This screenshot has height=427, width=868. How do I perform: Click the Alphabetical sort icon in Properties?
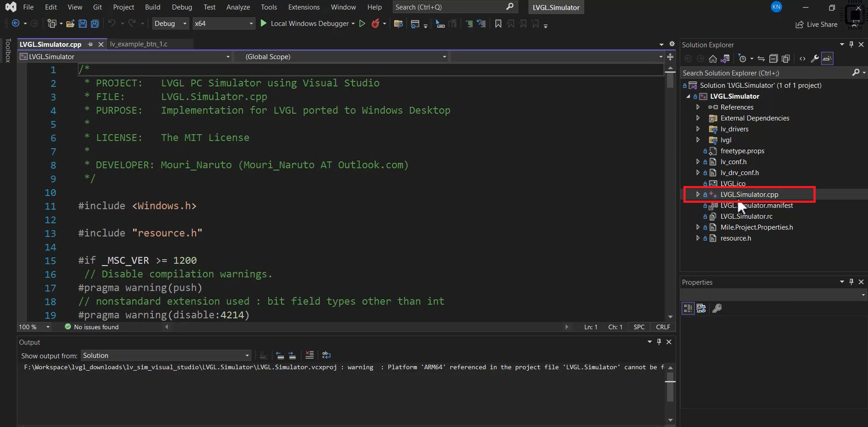701,308
